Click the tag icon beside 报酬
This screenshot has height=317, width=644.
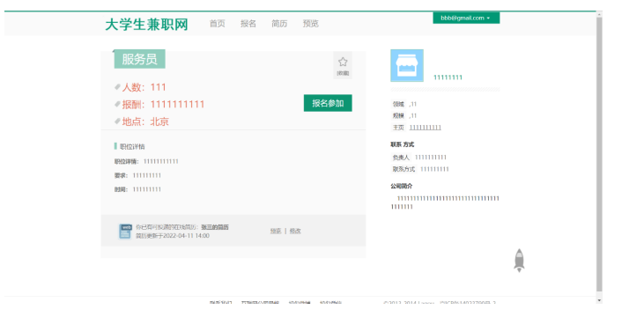117,104
